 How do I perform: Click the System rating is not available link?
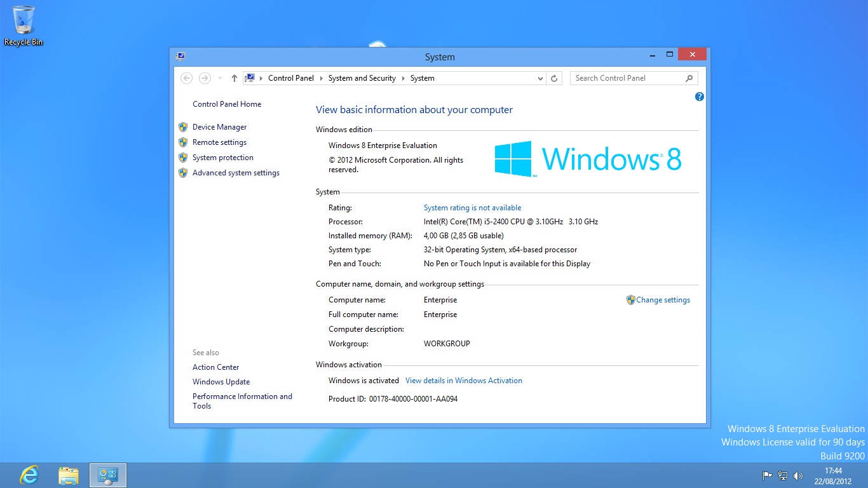pos(471,207)
